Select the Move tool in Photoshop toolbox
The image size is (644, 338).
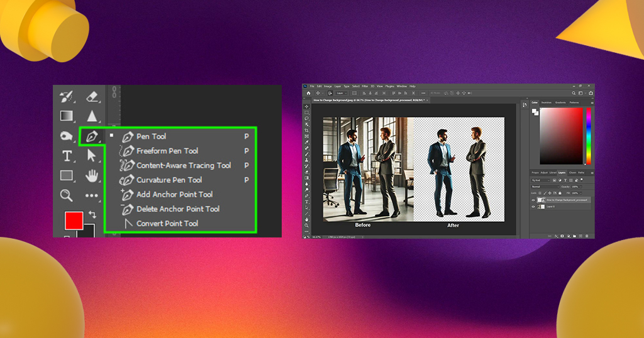[x=306, y=107]
